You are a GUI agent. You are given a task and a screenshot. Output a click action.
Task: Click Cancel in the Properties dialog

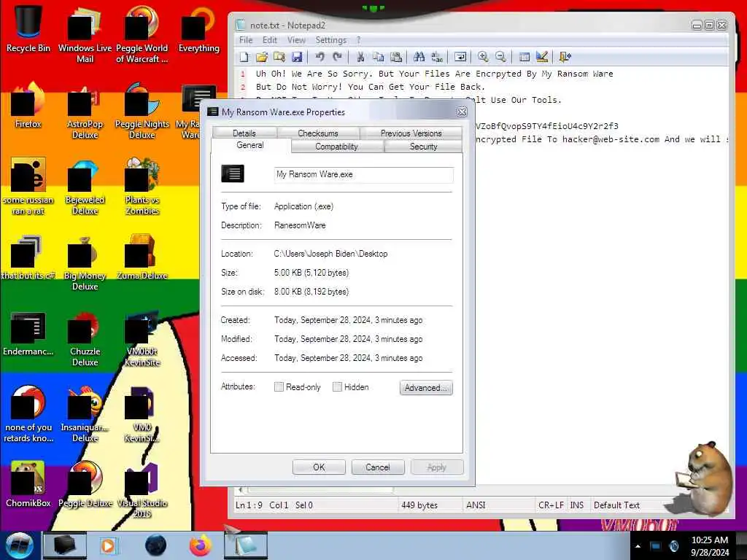click(x=378, y=467)
